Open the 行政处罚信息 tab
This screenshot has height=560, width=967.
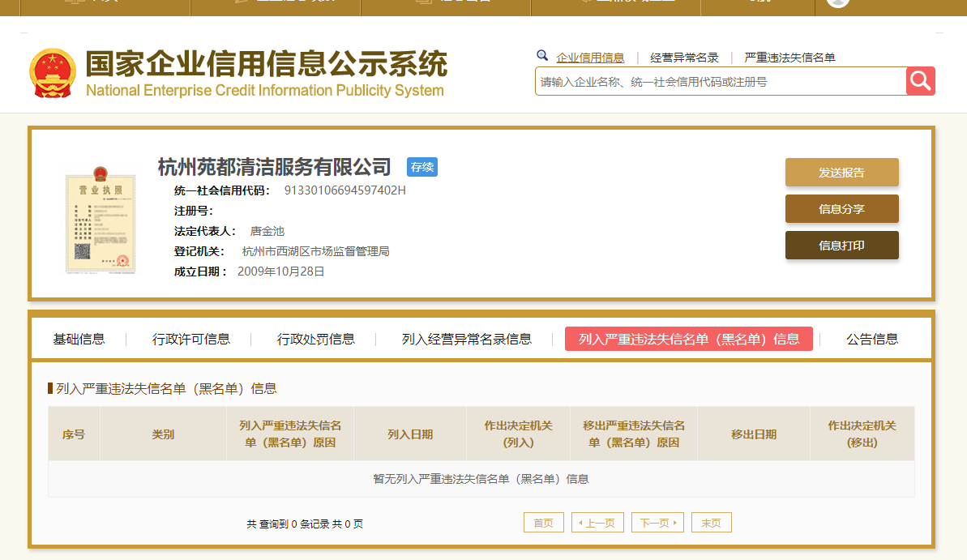pos(315,340)
